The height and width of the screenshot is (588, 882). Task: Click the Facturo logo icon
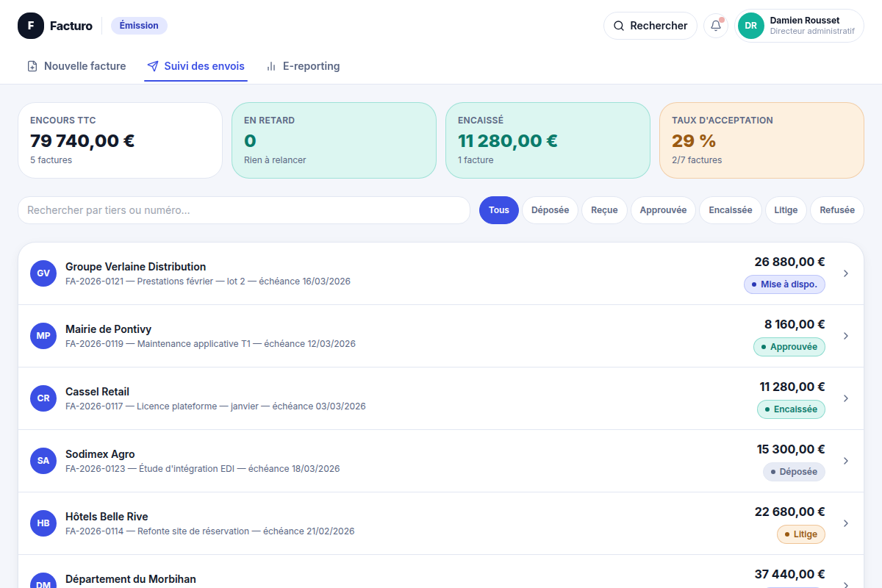click(x=31, y=26)
